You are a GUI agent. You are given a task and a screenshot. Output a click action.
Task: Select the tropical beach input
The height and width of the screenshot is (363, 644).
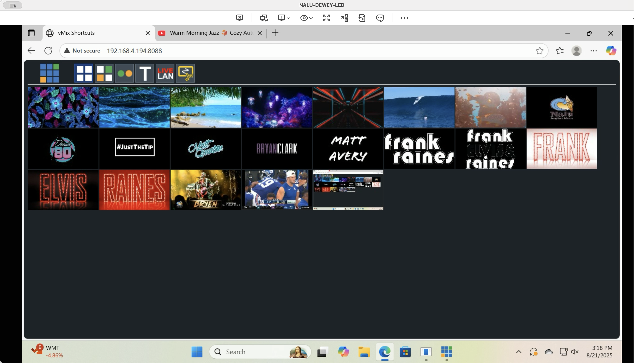click(206, 107)
